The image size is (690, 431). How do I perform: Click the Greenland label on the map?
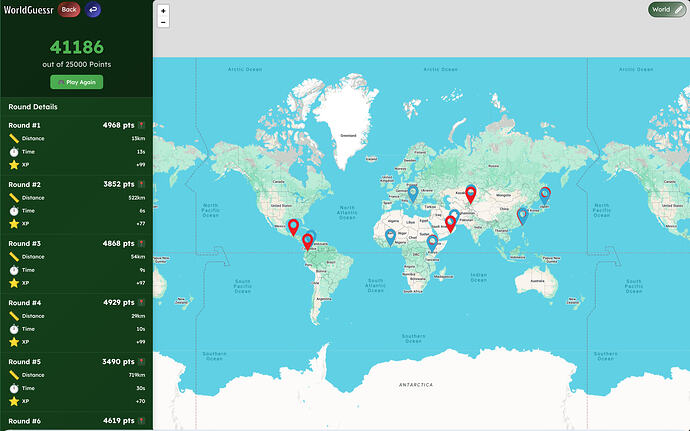click(348, 136)
